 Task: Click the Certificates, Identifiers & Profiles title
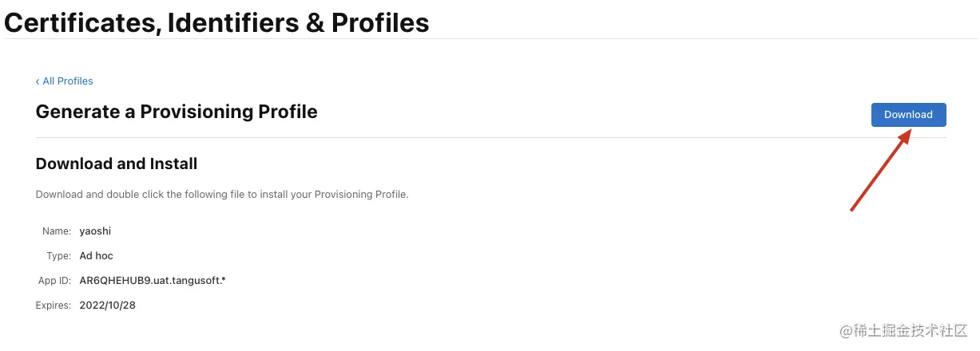[x=216, y=22]
